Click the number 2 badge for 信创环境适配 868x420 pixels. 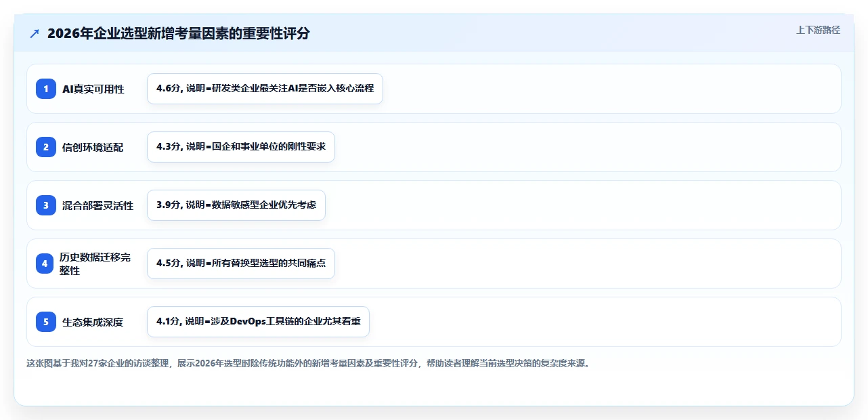[46, 147]
